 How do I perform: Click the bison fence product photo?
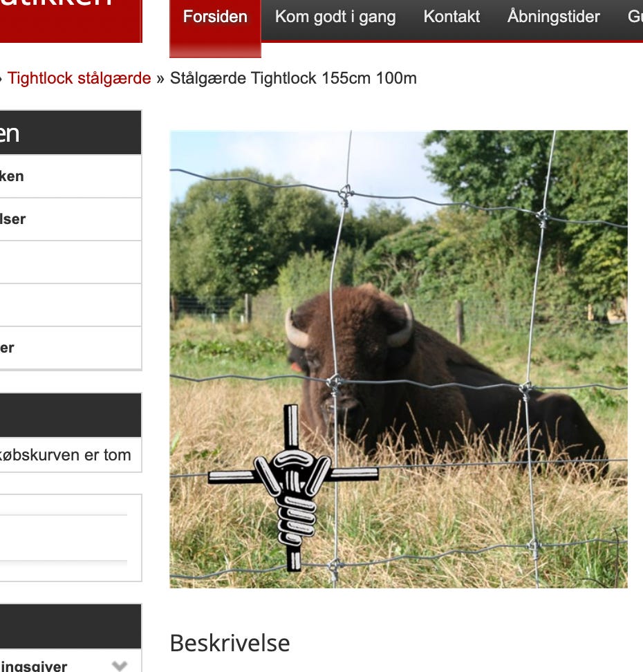pos(398,359)
